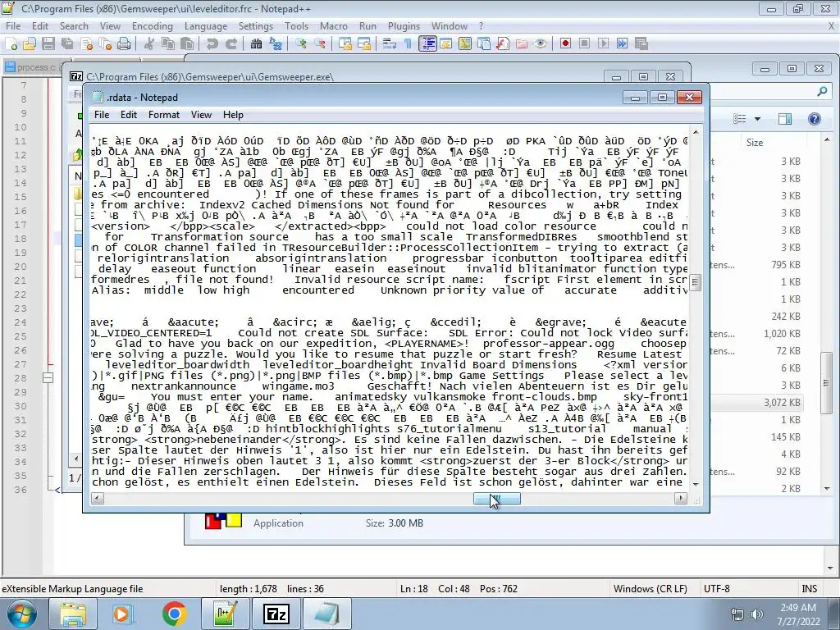840x630 pixels.
Task: Open the view options dropdown arrow in Explorer
Action: 757,119
